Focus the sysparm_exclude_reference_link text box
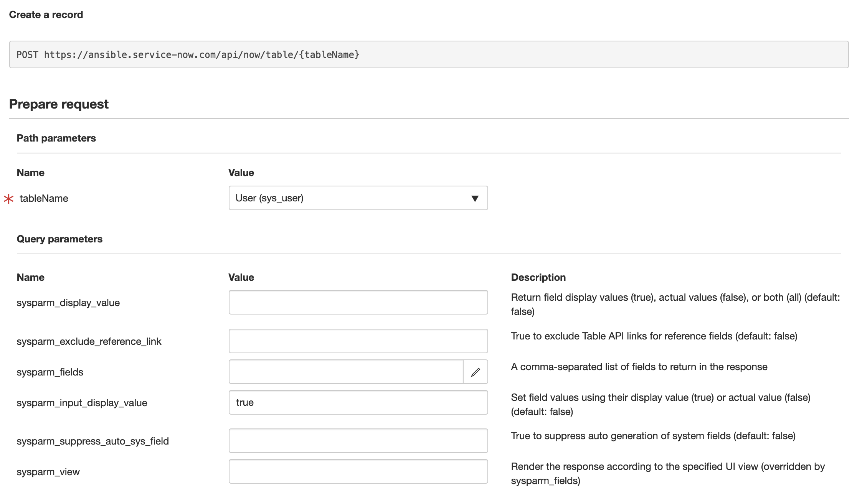Screen dimensions: 852x504 [358, 341]
